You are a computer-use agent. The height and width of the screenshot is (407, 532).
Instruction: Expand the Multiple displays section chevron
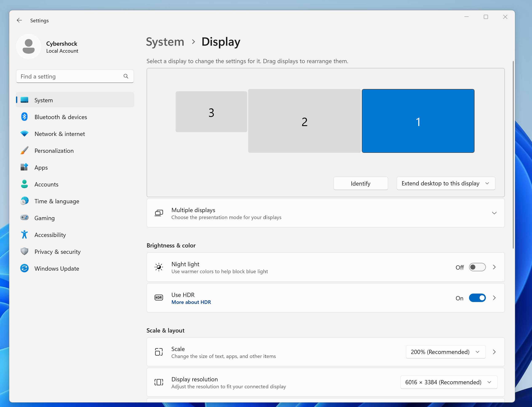(x=494, y=213)
